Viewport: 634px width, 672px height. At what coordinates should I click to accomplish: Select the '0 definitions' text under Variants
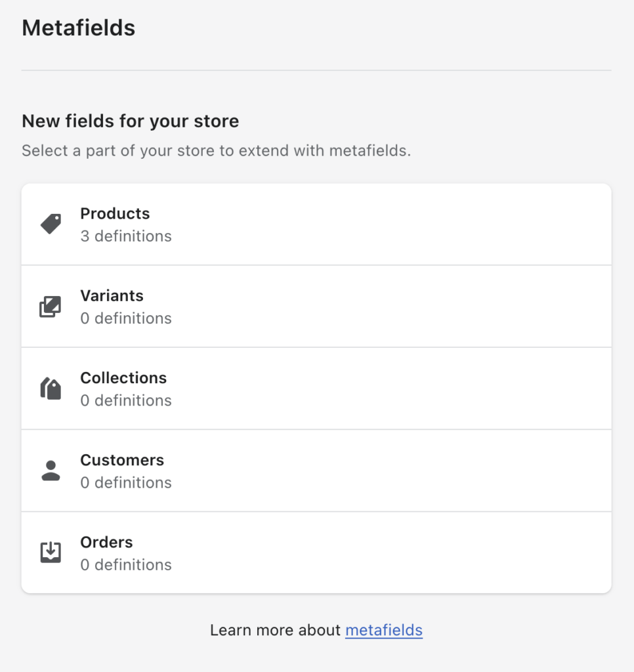(125, 318)
